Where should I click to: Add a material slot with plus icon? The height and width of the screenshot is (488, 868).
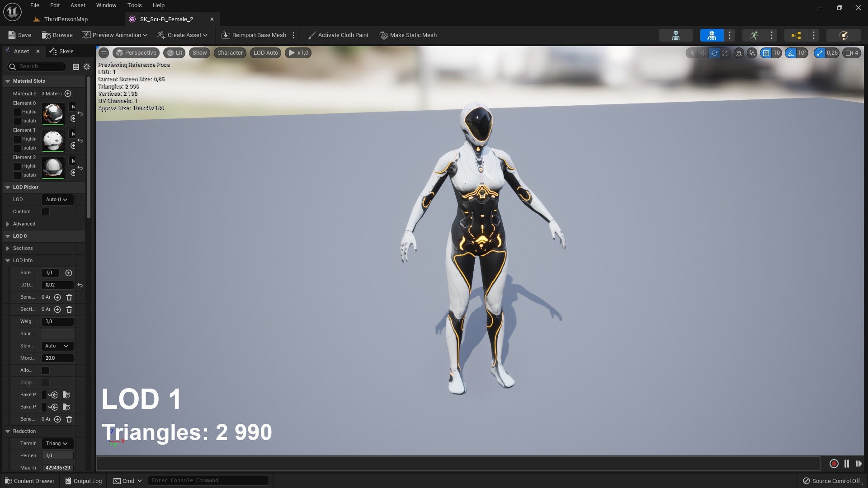click(68, 94)
